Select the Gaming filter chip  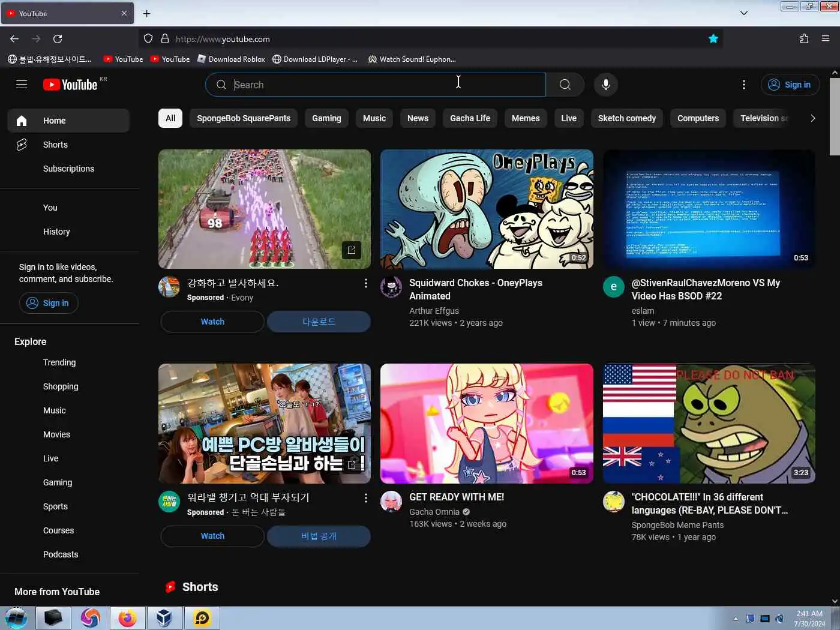pos(326,118)
